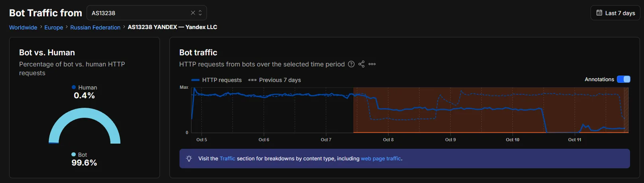
Task: Open the Last 7 days date range picker
Action: click(615, 13)
